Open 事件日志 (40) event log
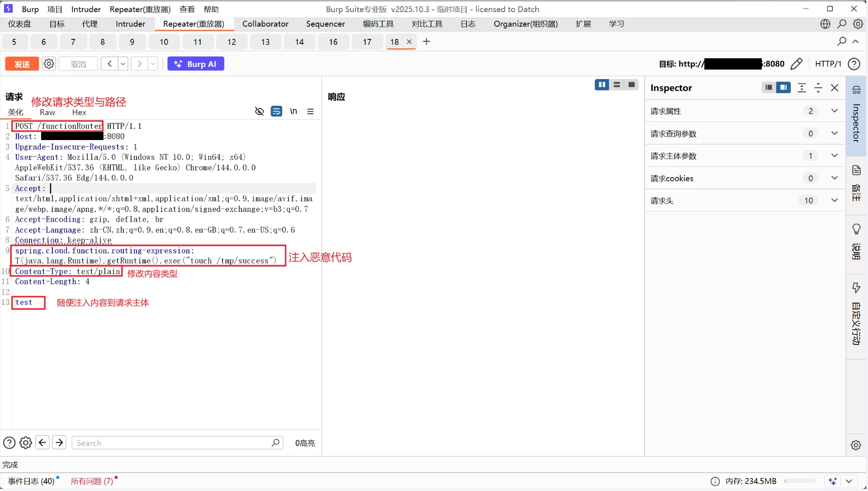 pyautogui.click(x=32, y=482)
